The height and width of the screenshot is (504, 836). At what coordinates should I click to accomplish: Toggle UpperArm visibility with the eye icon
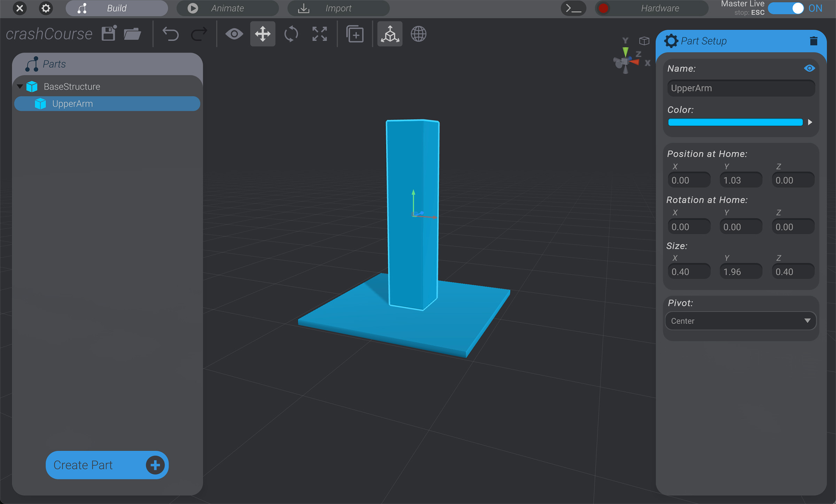810,68
